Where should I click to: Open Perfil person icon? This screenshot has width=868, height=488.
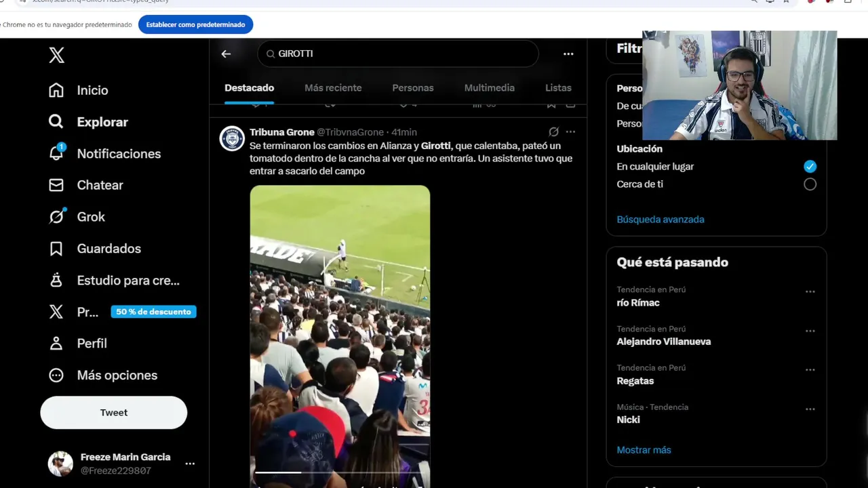coord(56,343)
